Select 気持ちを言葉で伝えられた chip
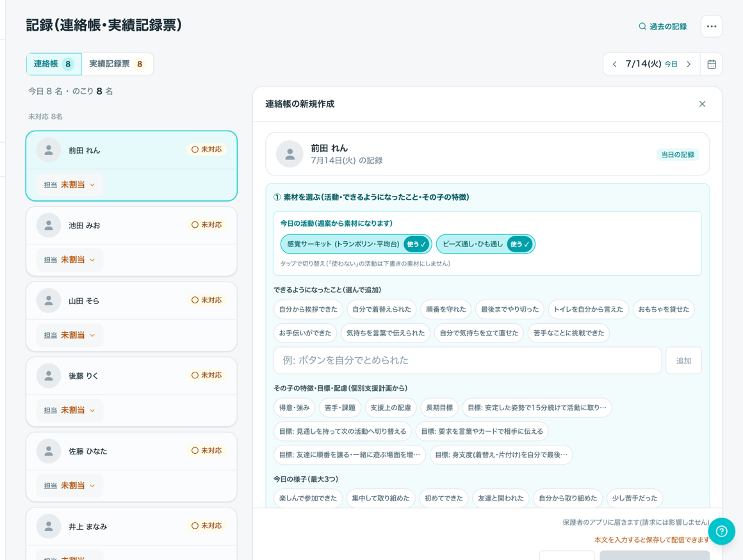The image size is (743, 560). pos(385,333)
